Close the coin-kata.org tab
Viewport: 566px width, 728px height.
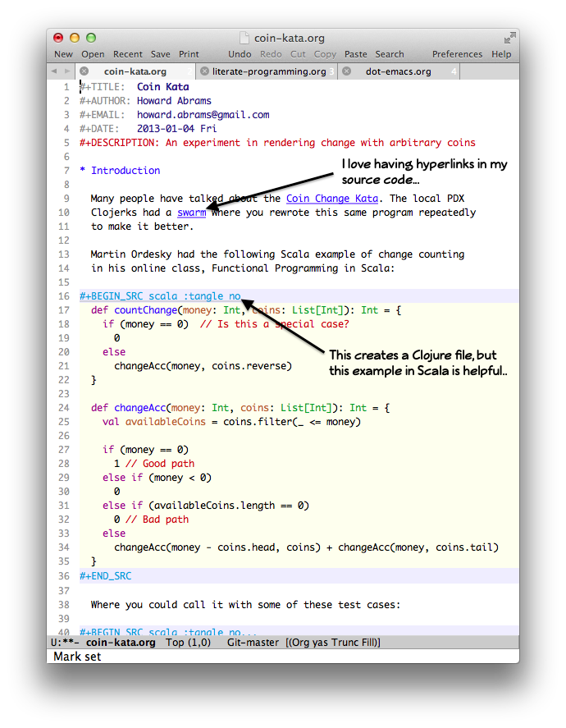pos(84,71)
